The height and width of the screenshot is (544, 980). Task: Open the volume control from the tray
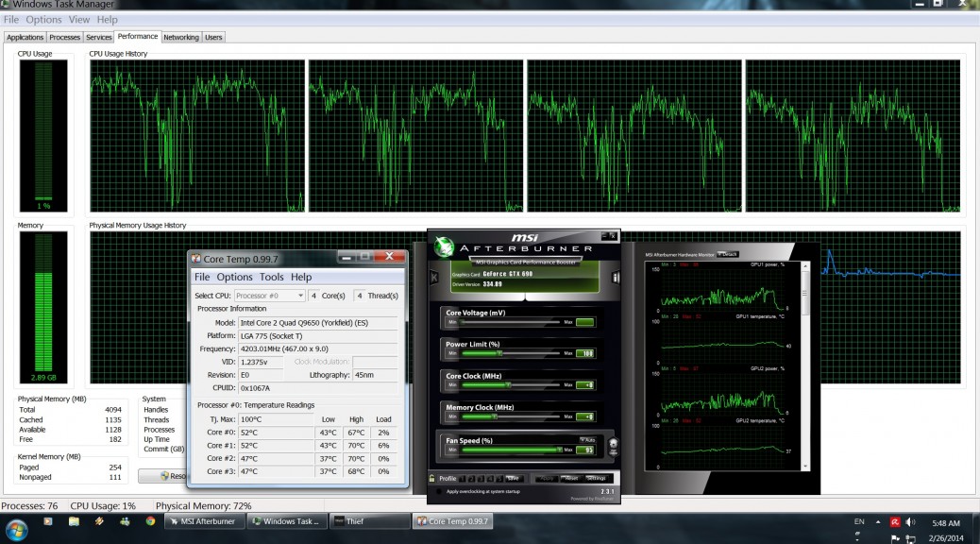(910, 522)
